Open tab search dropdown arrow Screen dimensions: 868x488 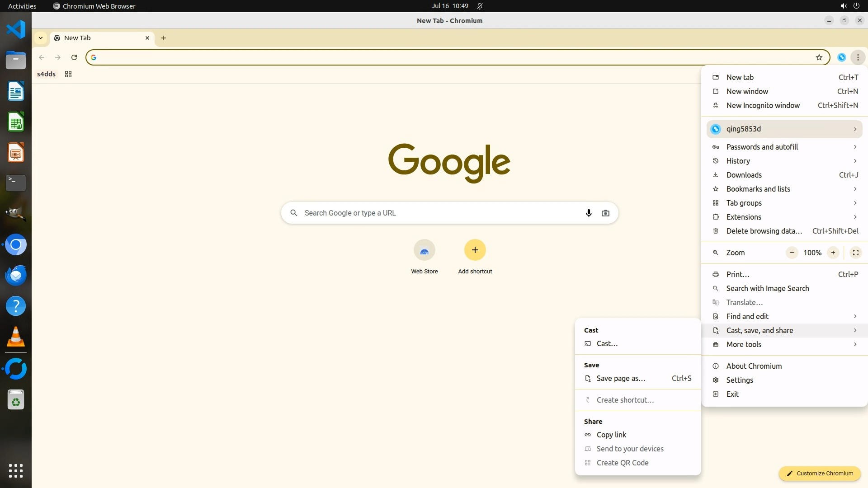41,38
